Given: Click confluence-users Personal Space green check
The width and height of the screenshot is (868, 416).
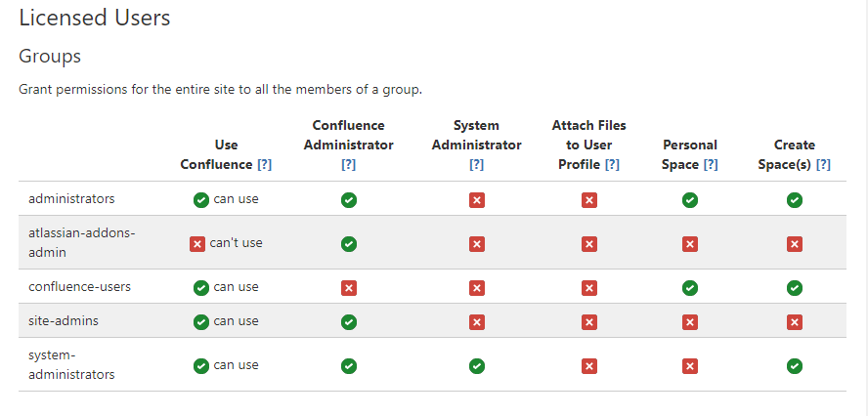Looking at the screenshot, I should click(x=690, y=288).
